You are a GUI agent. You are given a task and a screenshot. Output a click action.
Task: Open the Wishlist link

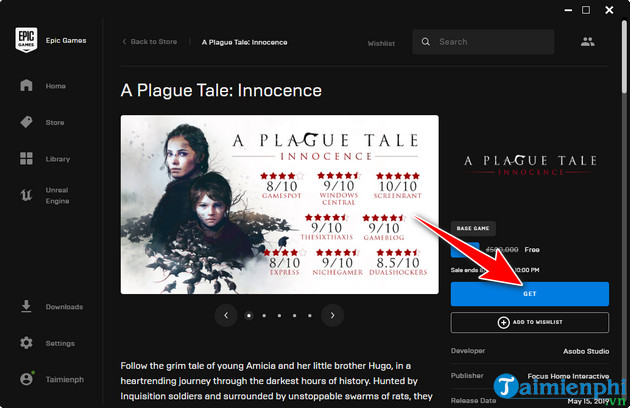click(x=381, y=43)
